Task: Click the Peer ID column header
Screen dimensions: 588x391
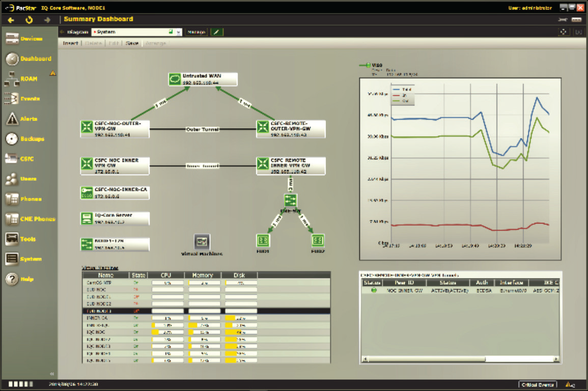Action: click(404, 283)
